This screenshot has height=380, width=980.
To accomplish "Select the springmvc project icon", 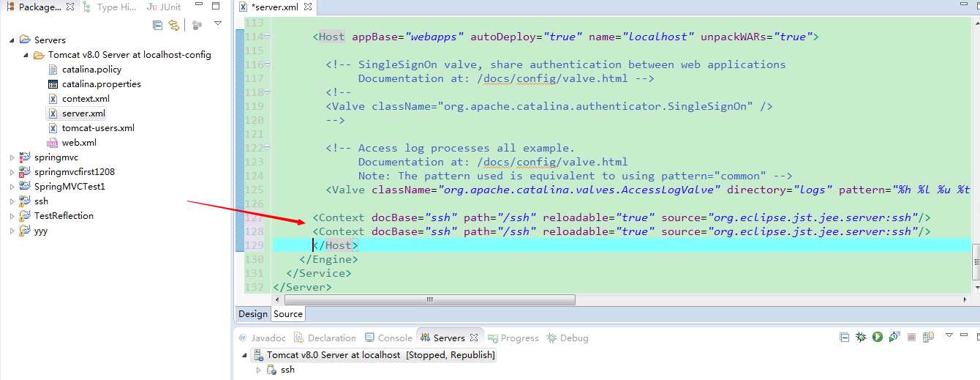I will [x=25, y=157].
